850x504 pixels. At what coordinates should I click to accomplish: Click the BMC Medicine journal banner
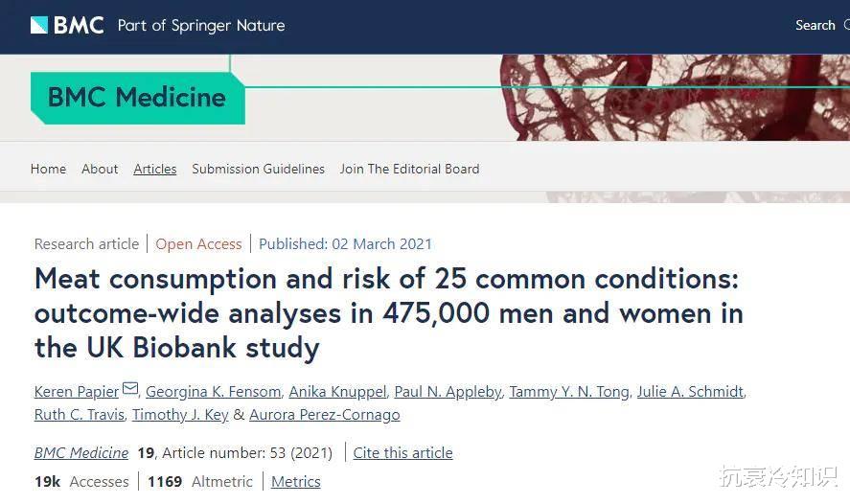pos(137,97)
